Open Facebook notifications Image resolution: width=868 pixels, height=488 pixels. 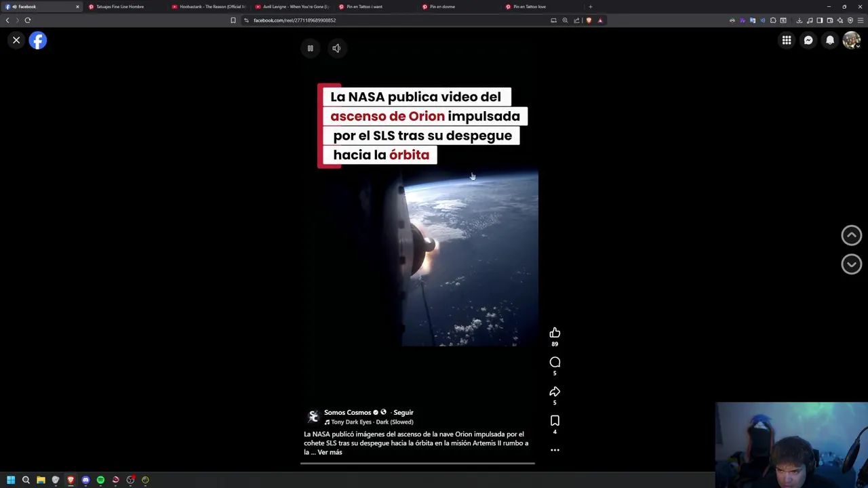pos(830,41)
